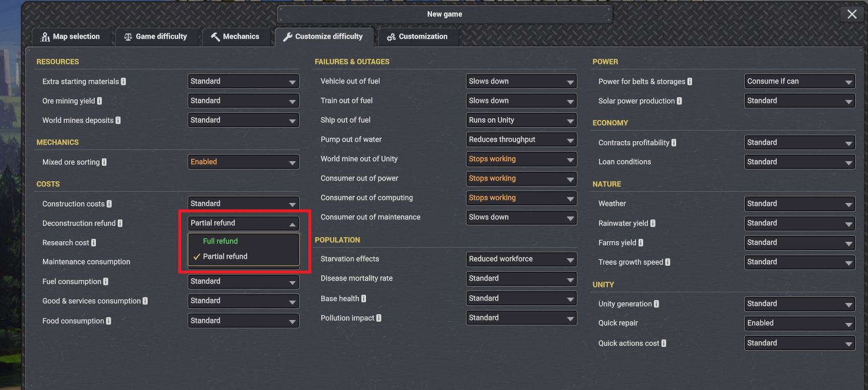Screen dimensions: 868x390
Task: Expand Consumer out of computing dropdown
Action: point(521,198)
